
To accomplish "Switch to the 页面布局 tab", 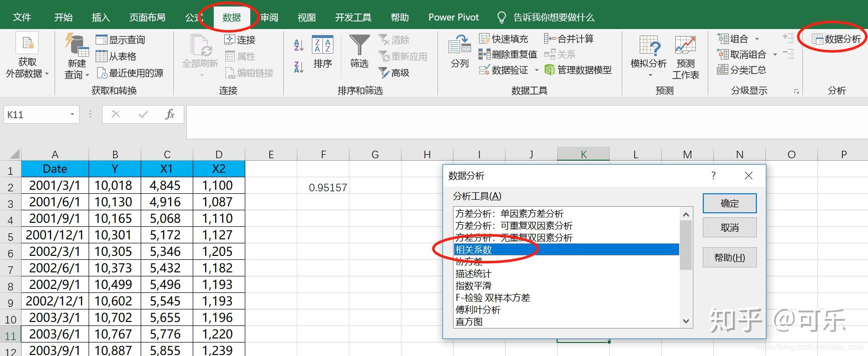I will 148,18.
